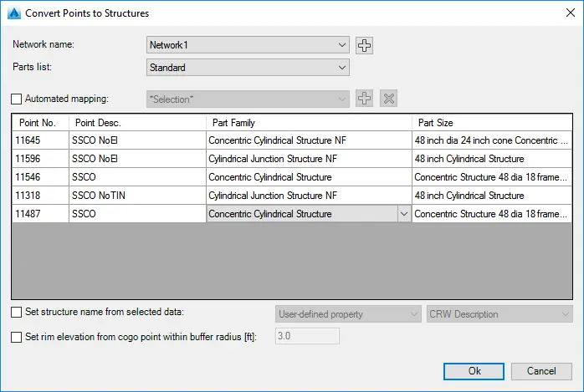Select point number 11596 cell

point(40,159)
